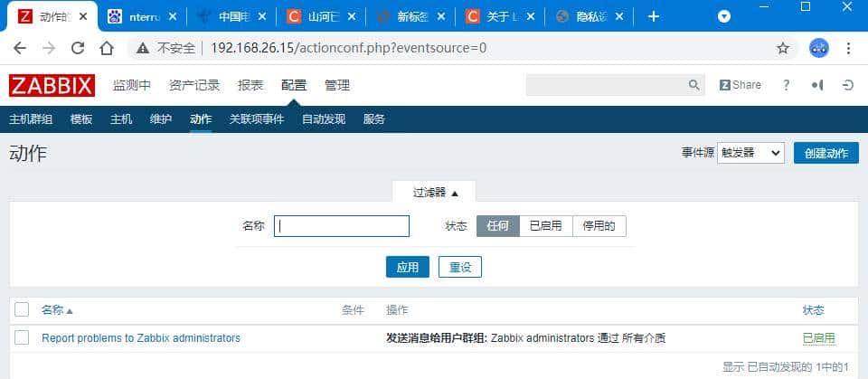The width and height of the screenshot is (868, 379).
Task: Tick the select-all checkbox in table header
Action: click(22, 309)
